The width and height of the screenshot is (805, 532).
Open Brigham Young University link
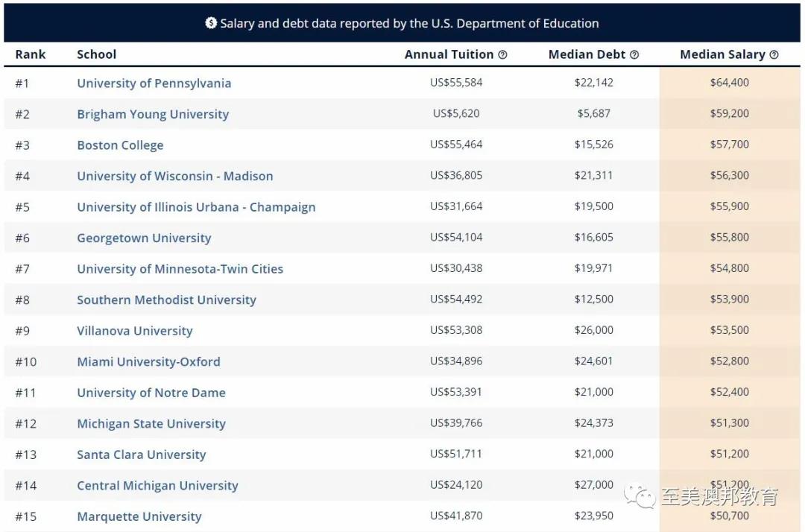[x=153, y=114]
